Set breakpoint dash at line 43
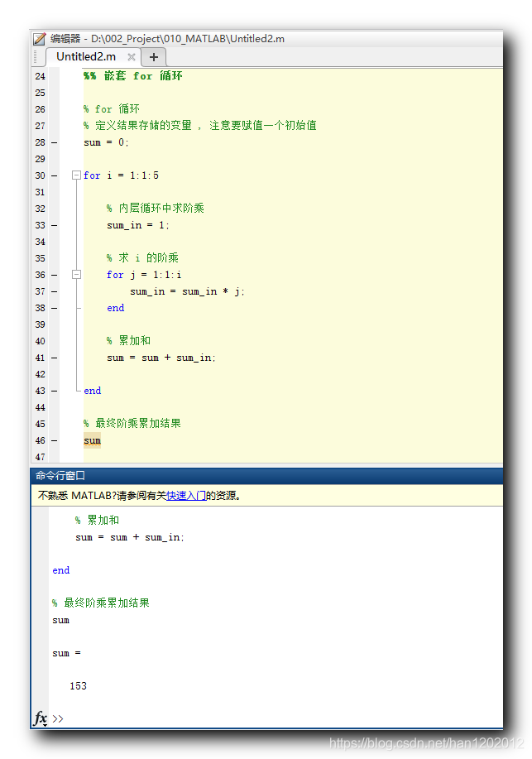The width and height of the screenshot is (532, 759). [55, 391]
